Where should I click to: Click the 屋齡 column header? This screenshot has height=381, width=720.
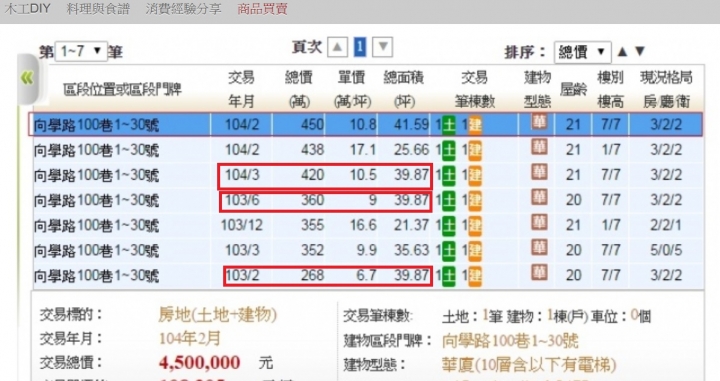(573, 89)
